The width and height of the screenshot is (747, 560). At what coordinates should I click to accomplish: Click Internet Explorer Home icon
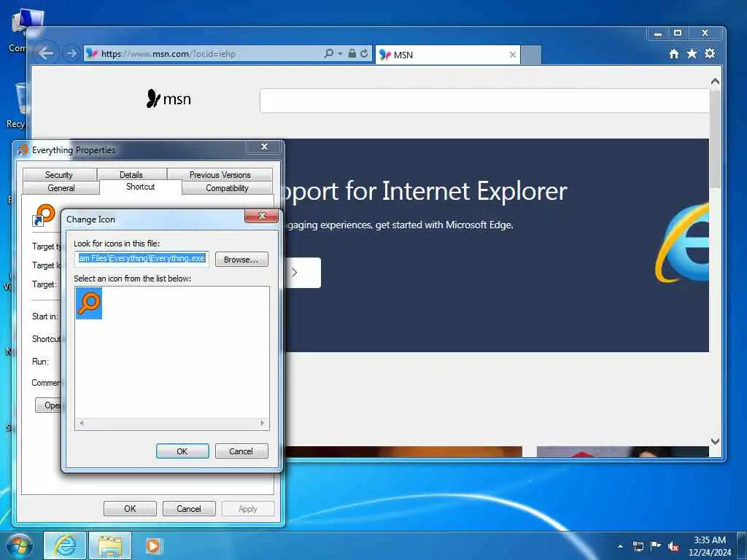click(673, 54)
